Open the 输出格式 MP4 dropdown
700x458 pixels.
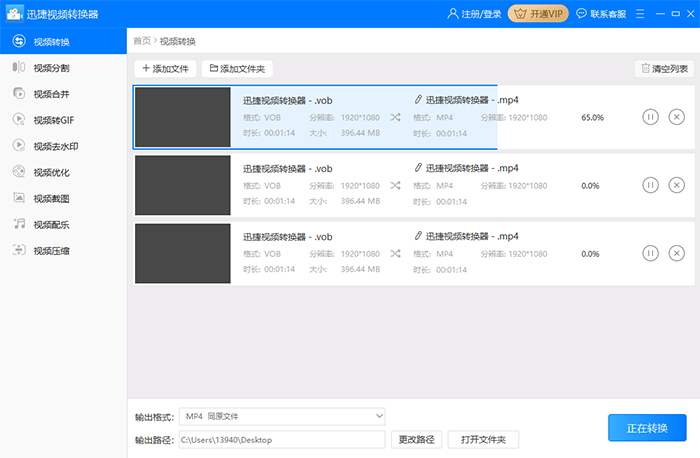pyautogui.click(x=282, y=416)
